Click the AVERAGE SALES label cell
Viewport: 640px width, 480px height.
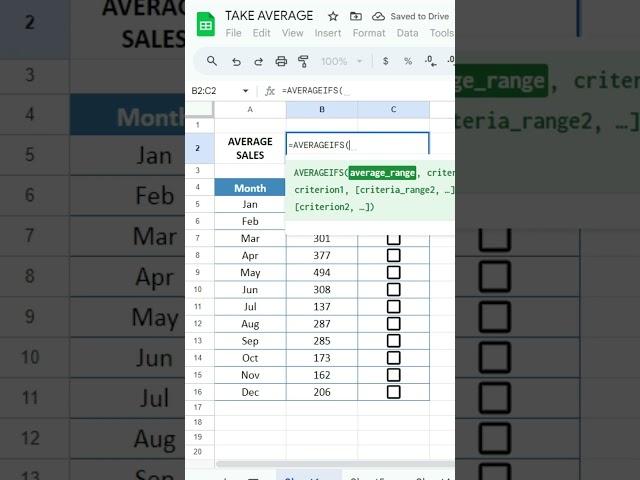250,148
